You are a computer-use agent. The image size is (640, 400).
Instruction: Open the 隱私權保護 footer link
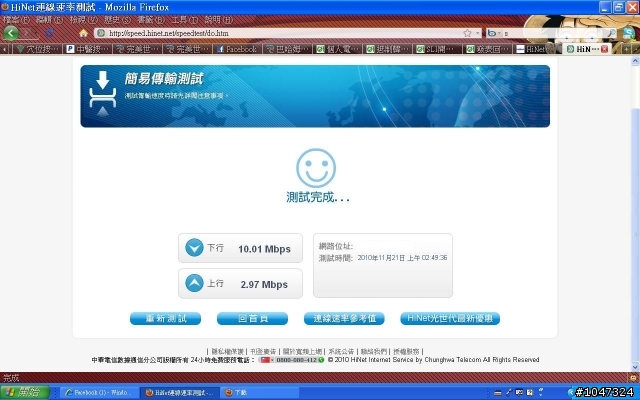pos(227,351)
